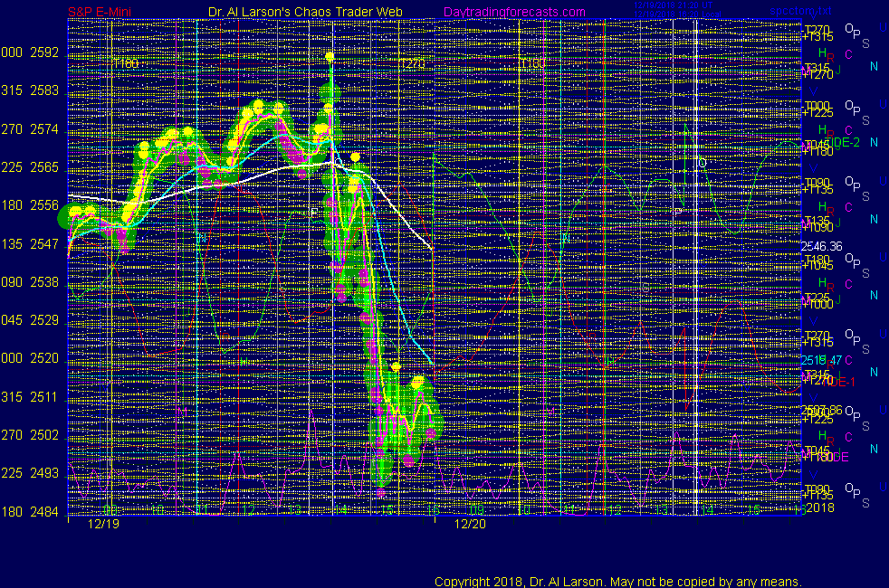The height and width of the screenshot is (588, 889).
Task: Click the topmost yellow dot at price peak
Action: pos(330,57)
